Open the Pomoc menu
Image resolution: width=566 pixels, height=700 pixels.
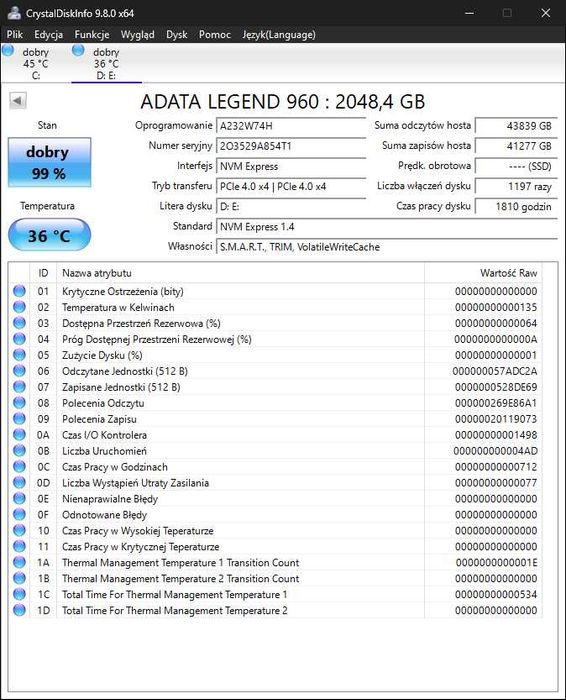215,34
